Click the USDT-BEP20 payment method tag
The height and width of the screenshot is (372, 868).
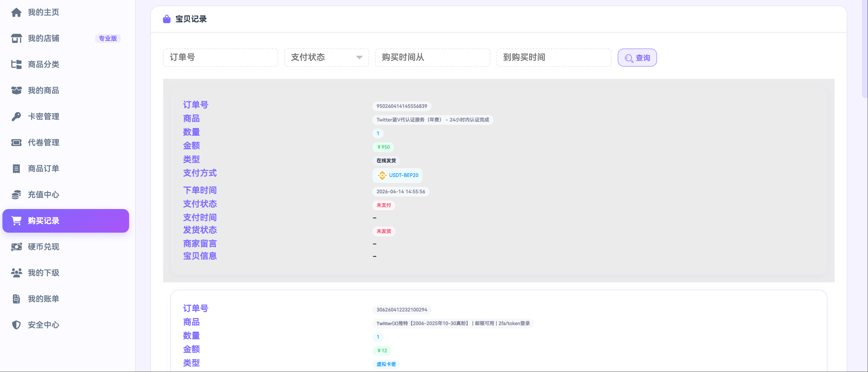(397, 175)
